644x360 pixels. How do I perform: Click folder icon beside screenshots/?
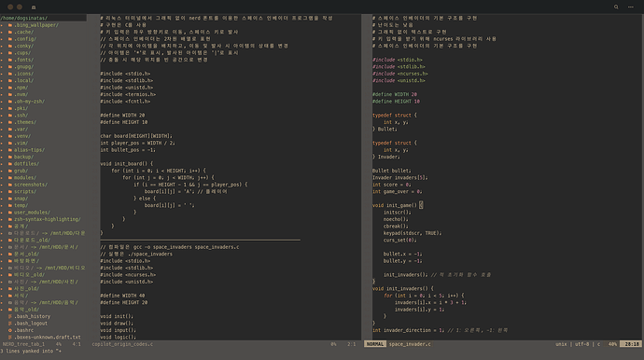pyautogui.click(x=10, y=185)
